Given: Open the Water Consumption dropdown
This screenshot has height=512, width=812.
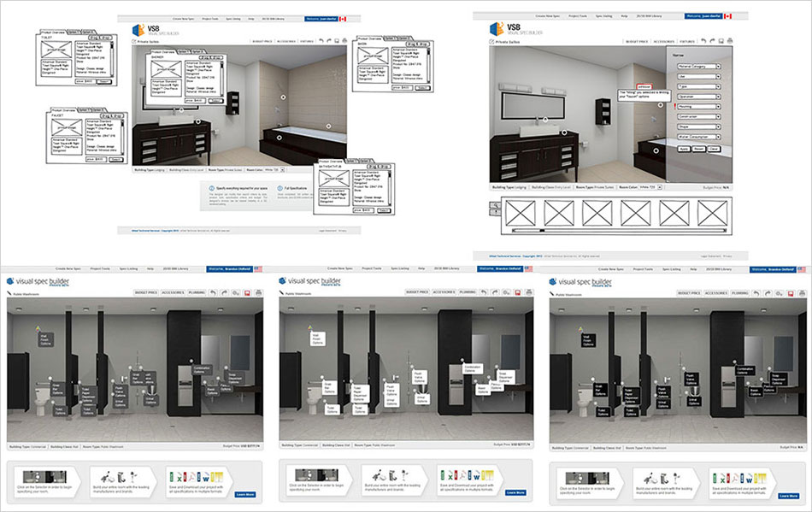Looking at the screenshot, I should 698,137.
